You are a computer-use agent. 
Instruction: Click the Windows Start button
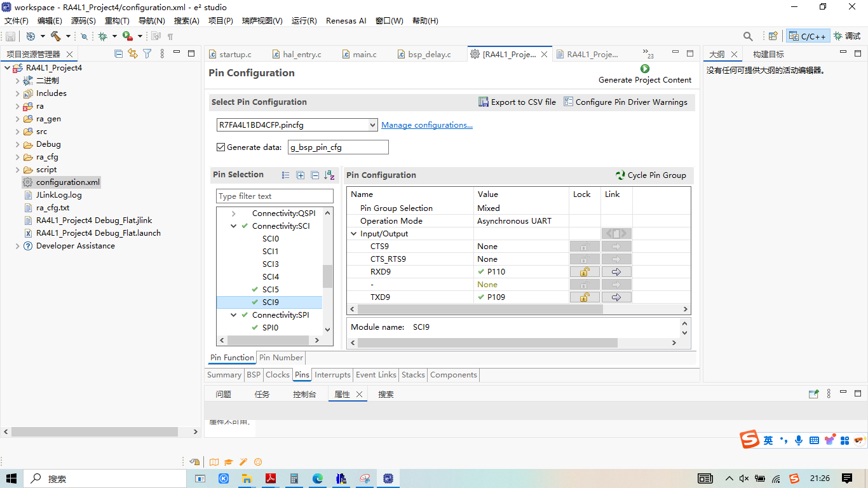point(11,478)
